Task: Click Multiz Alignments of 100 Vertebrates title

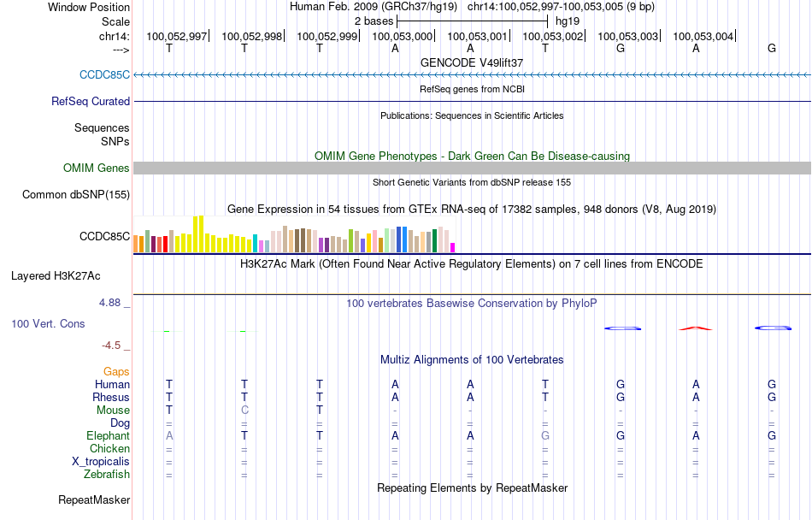Action: [x=472, y=359]
